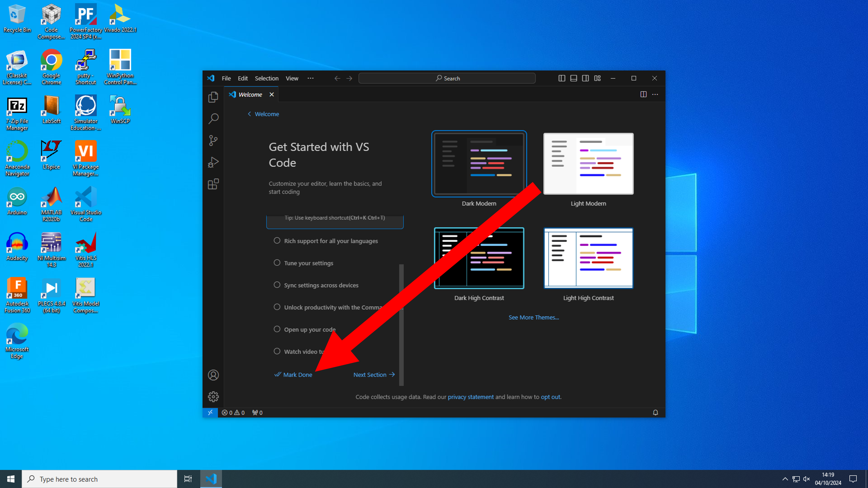Click the VS Code logo in title bar
Viewport: 868px width, 488px height.
pos(211,78)
